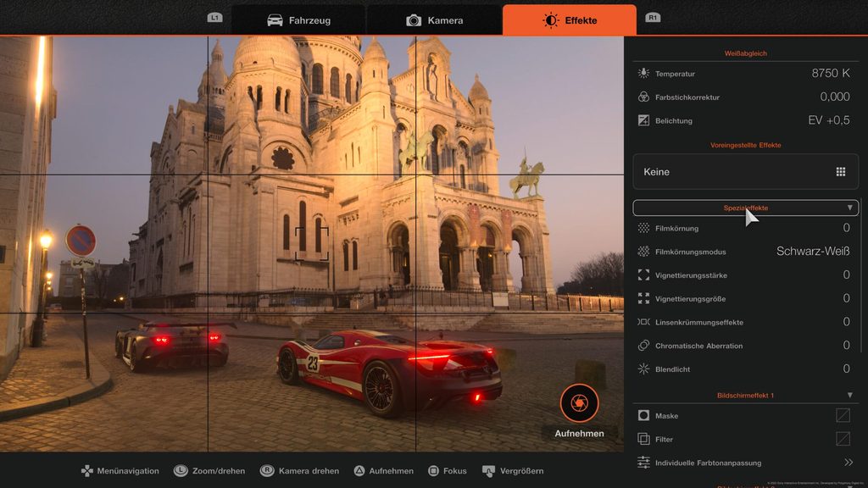The image size is (868, 488).
Task: Click the Vergrößern button in bottom bar
Action: [513, 471]
